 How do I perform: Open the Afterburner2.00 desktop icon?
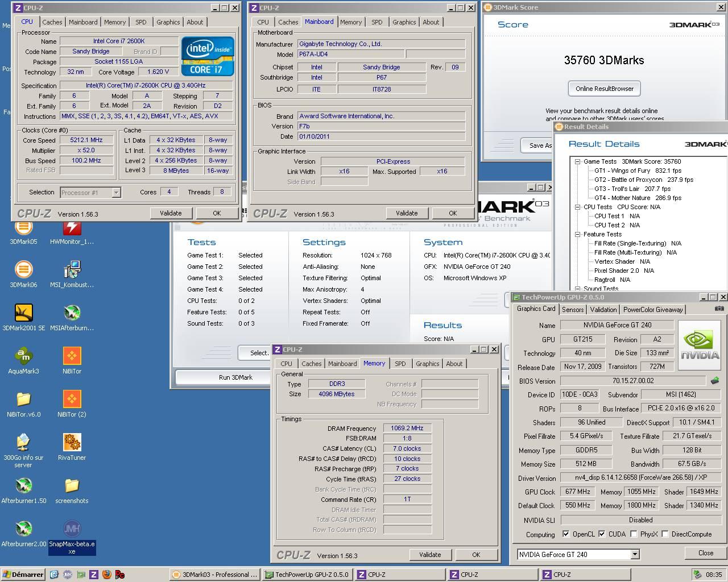point(23,534)
